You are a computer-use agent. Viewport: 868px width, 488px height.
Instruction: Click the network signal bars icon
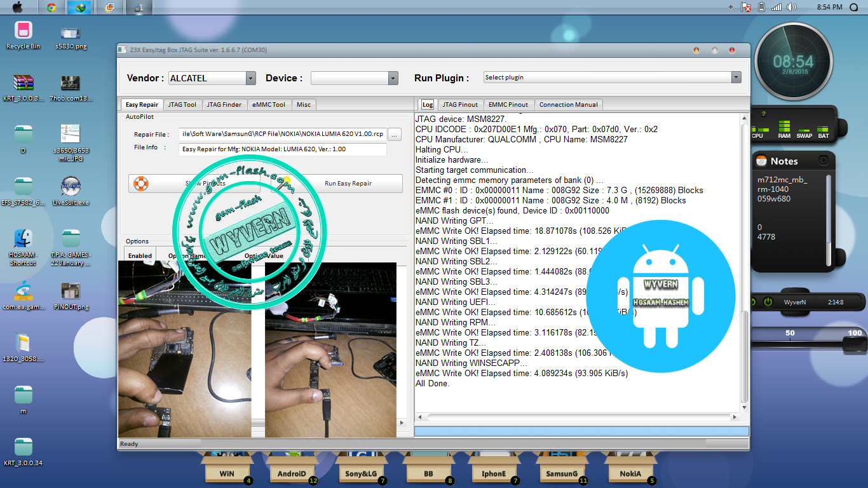click(x=776, y=7)
